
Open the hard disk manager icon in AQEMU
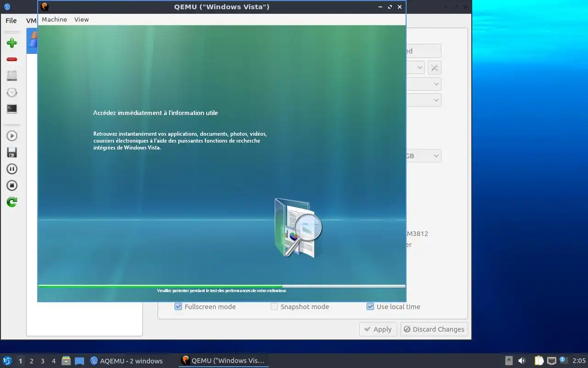point(12,76)
